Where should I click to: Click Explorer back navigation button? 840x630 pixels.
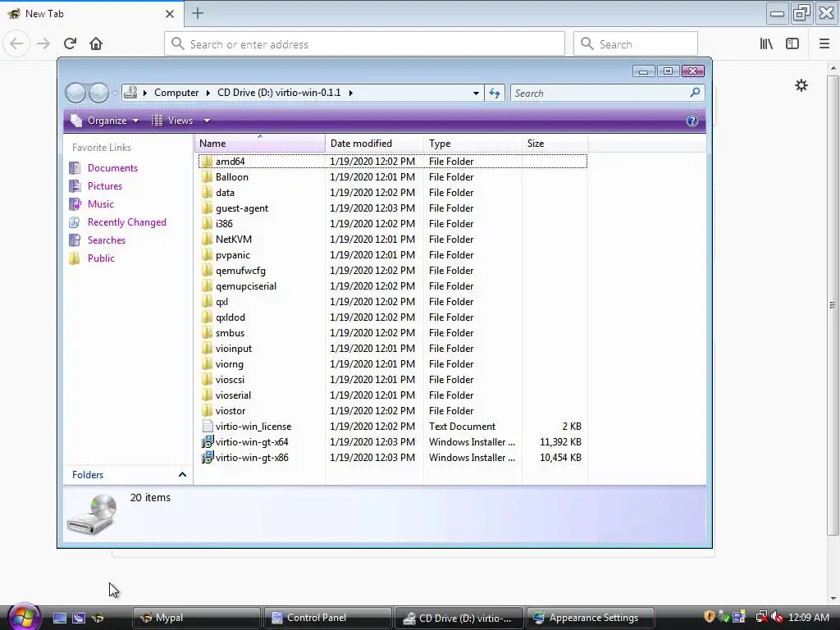pos(75,94)
